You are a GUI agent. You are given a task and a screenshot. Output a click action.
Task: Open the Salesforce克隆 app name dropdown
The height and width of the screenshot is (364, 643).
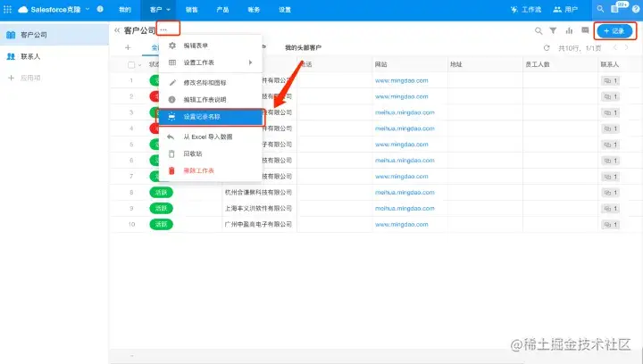[88, 9]
